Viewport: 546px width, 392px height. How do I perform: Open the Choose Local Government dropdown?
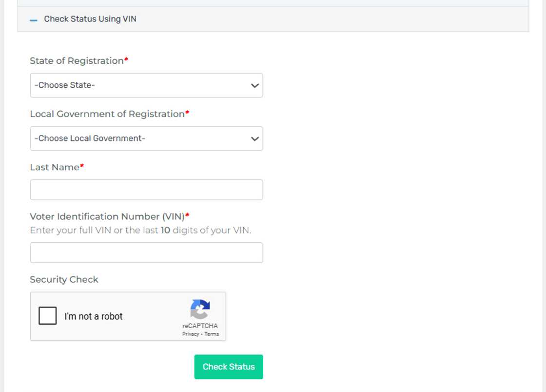(x=146, y=138)
